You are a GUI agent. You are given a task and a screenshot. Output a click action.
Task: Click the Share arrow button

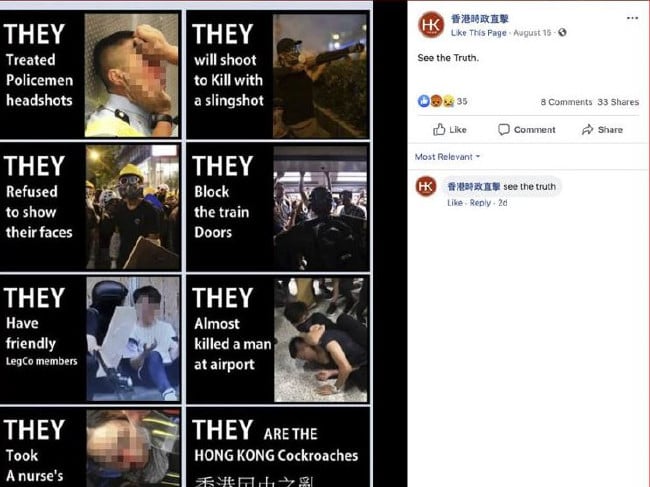click(x=602, y=130)
